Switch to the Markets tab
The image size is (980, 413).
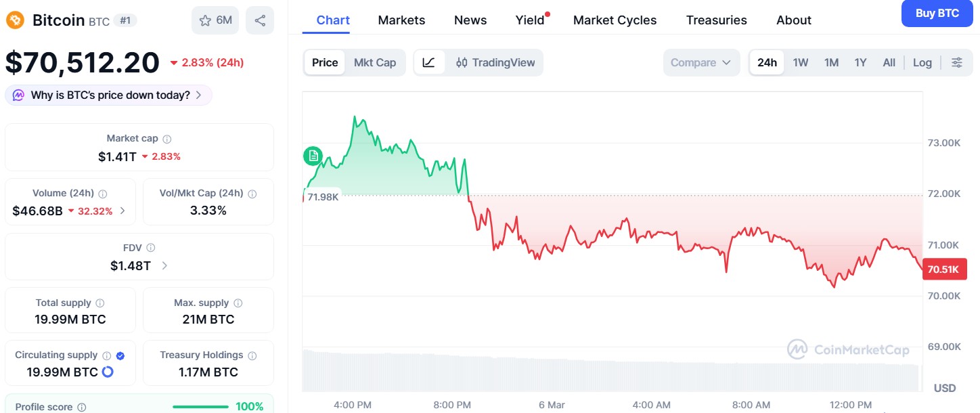[x=401, y=20]
